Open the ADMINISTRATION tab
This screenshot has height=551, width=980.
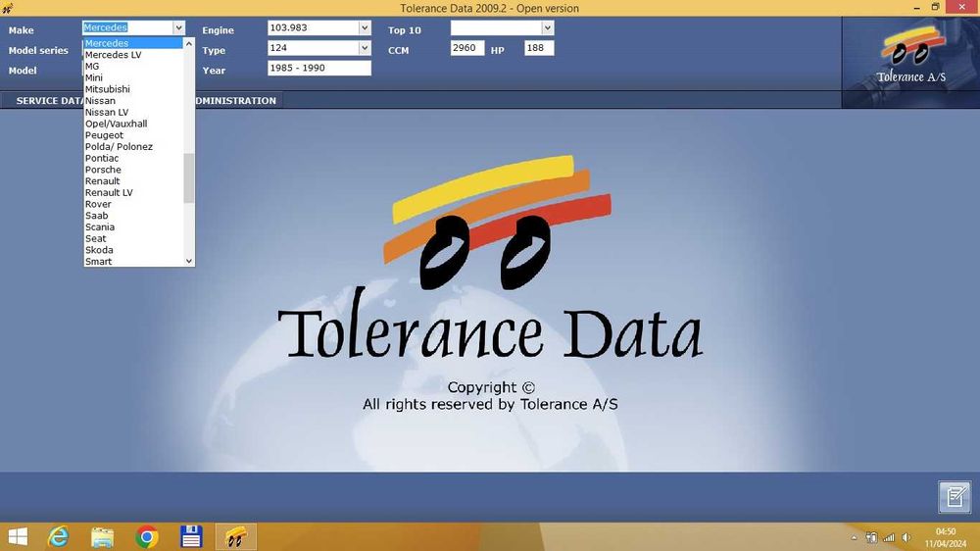pyautogui.click(x=235, y=101)
